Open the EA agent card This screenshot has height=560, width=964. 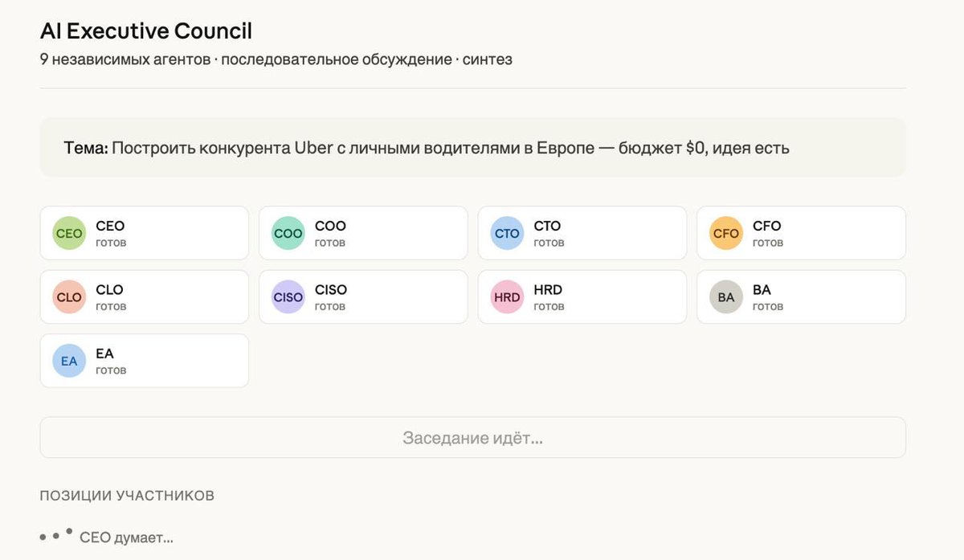click(x=145, y=360)
